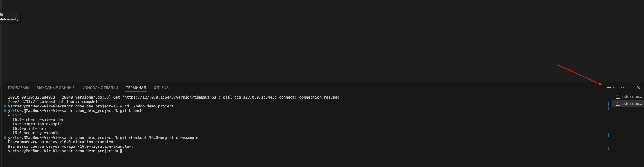Select the first zsh terminal in the list
The width and height of the screenshot is (644, 167).
628,96
